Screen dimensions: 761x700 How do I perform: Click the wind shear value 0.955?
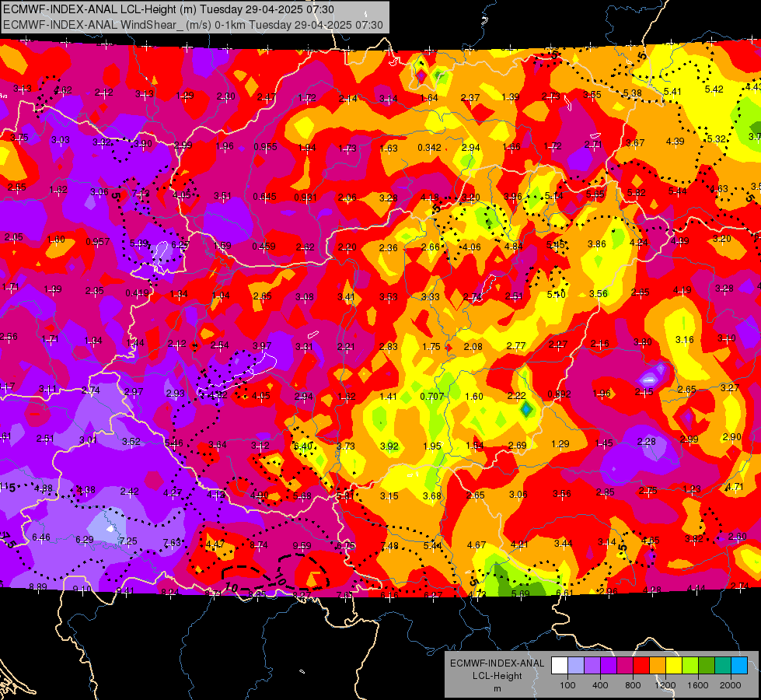(x=266, y=147)
